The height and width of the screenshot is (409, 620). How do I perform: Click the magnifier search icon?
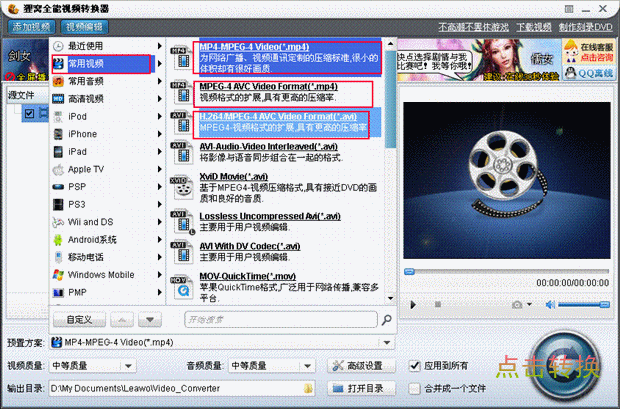pos(386,320)
